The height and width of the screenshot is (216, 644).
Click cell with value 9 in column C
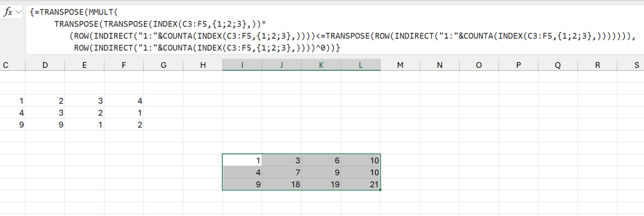(13, 125)
